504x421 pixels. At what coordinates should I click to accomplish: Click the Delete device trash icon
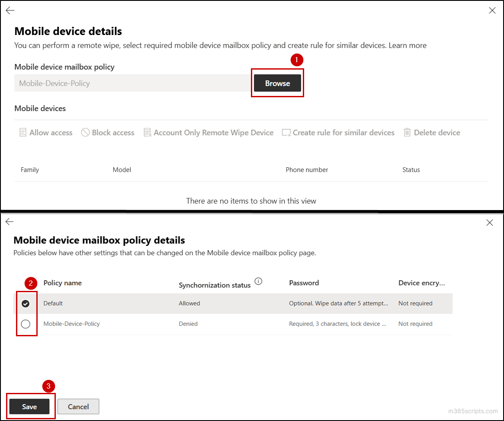(x=407, y=132)
